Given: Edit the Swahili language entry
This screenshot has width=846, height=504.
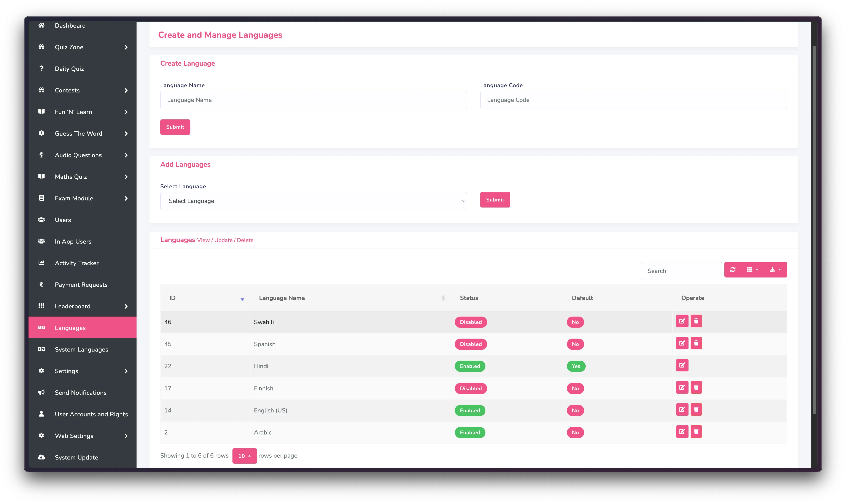Looking at the screenshot, I should (682, 321).
